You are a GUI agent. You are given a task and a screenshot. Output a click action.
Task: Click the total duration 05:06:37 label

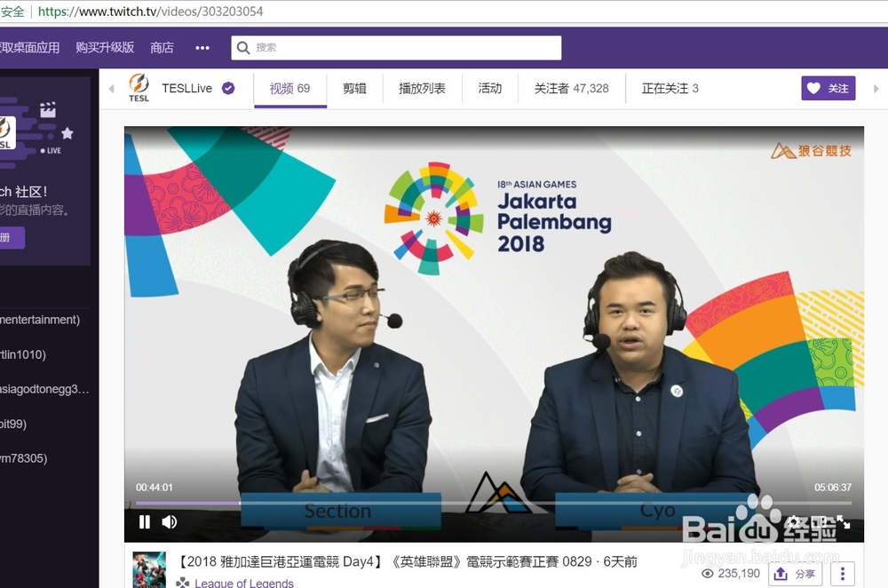pyautogui.click(x=833, y=487)
